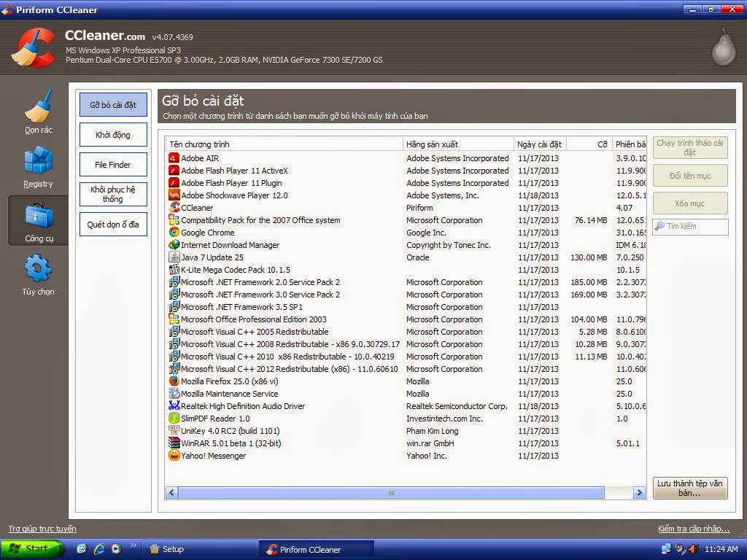Select the Adobe Shockwave Player 12.0 icon
The height and width of the screenshot is (560, 747).
pos(174,195)
